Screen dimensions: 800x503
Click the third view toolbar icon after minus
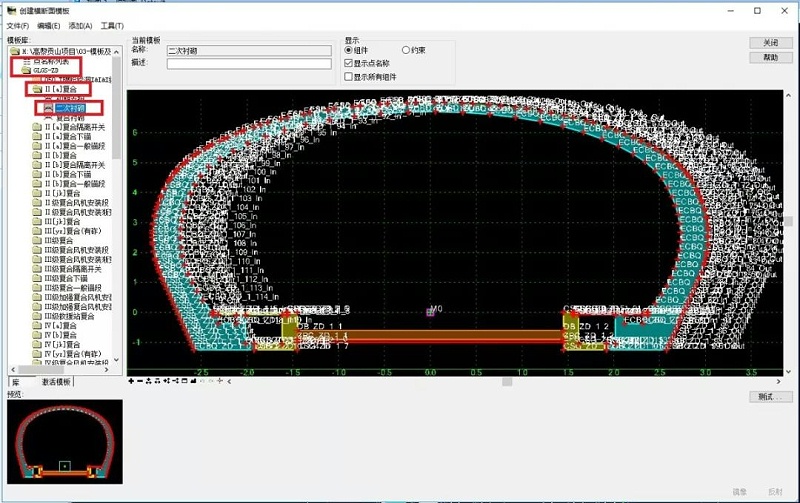[x=148, y=381]
